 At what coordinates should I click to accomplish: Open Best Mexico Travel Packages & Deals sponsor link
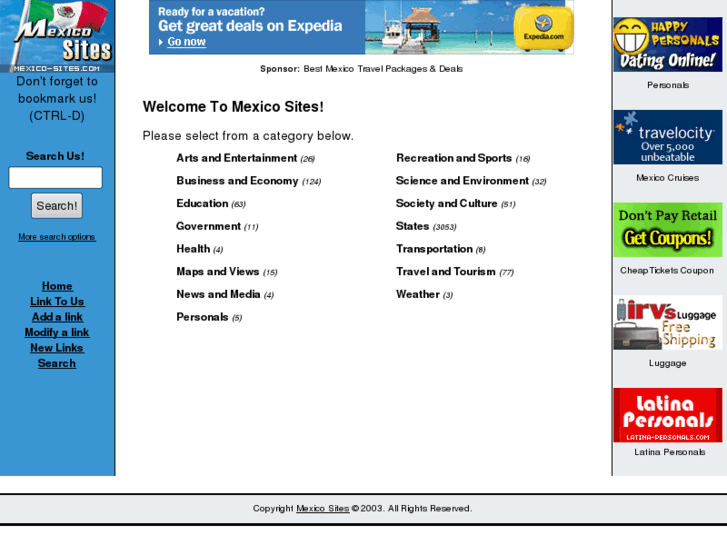click(x=383, y=69)
